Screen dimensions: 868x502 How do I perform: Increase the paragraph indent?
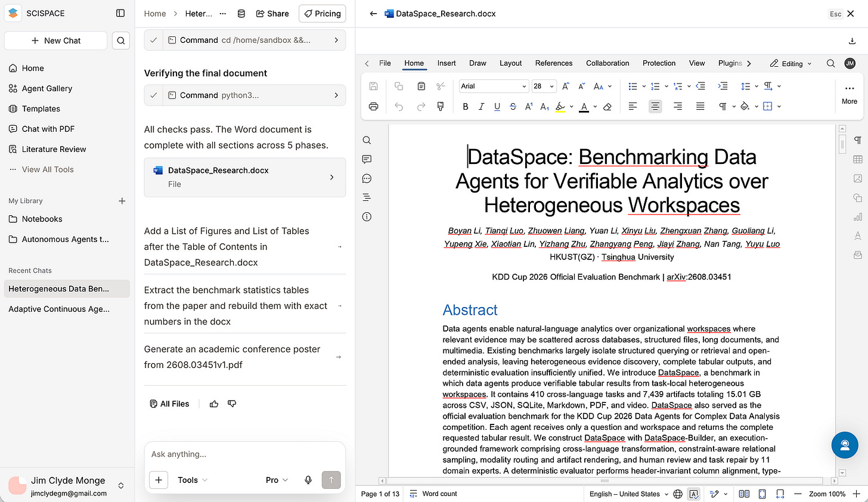click(723, 86)
